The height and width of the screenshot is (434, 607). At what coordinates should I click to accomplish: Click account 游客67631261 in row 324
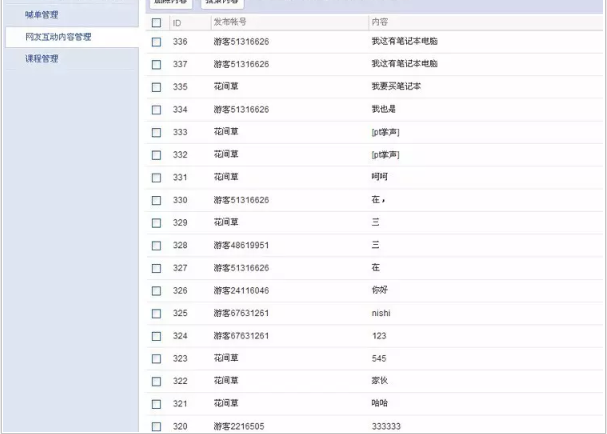point(241,336)
